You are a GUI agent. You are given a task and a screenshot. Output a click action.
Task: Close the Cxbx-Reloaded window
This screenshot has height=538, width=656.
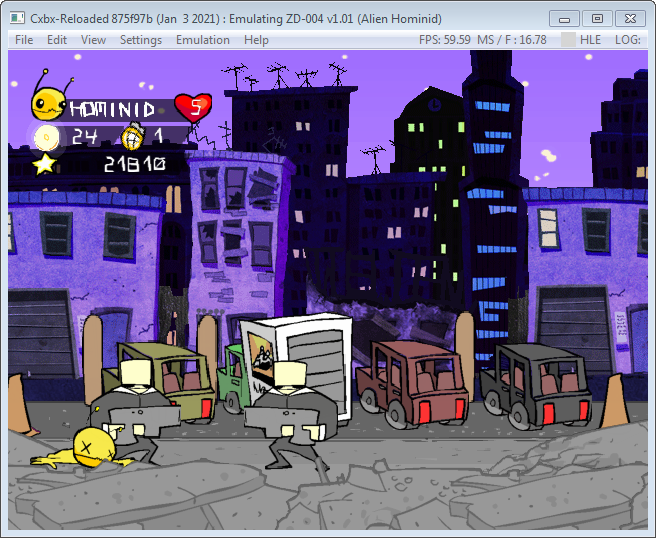(630, 19)
